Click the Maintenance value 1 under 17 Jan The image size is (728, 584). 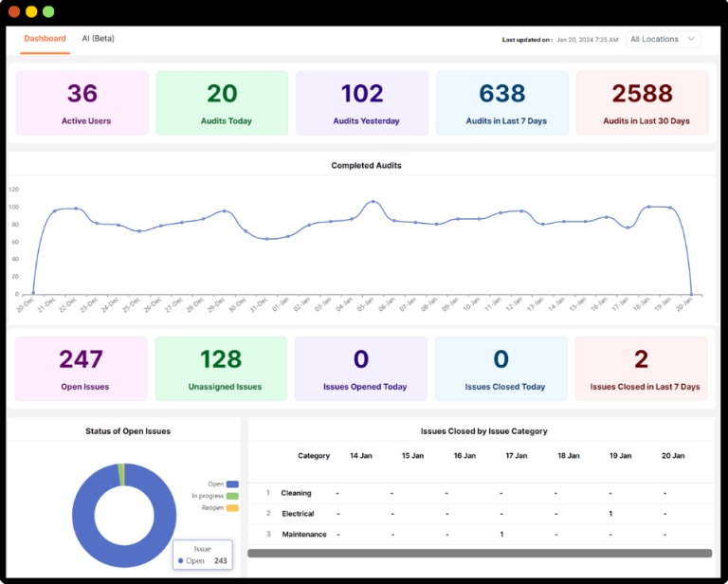click(x=501, y=535)
